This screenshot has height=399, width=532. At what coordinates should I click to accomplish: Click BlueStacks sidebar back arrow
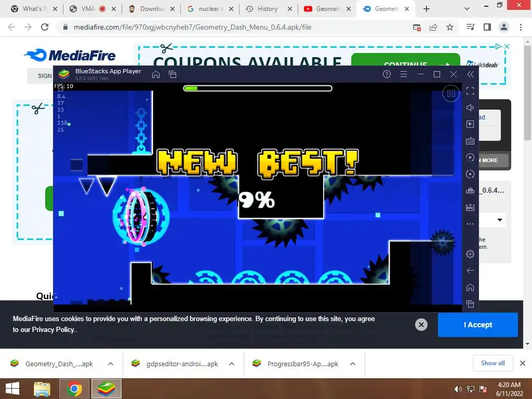tap(470, 270)
